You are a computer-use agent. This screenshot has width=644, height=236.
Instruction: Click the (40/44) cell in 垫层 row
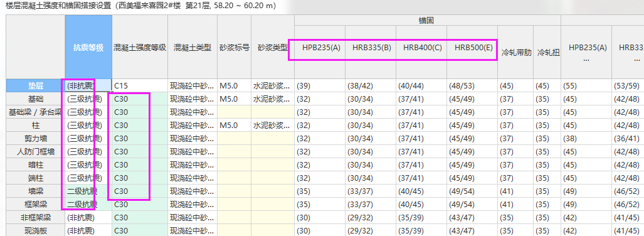(x=421, y=86)
